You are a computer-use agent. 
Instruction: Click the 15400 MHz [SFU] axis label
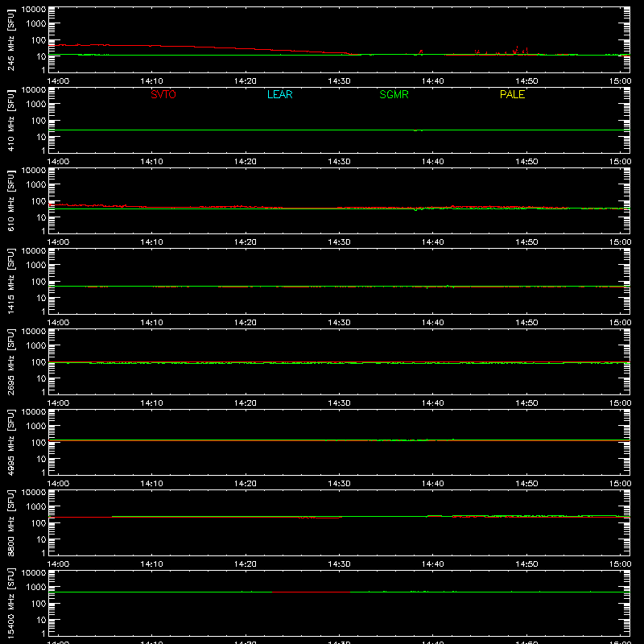click(11, 603)
